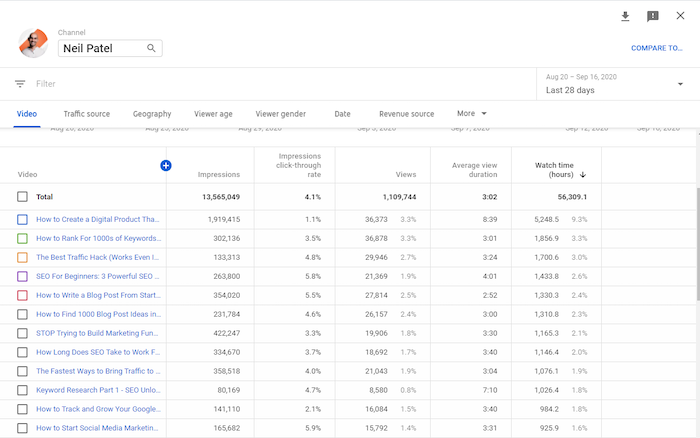Open video Keyword Research Part 1
The width and height of the screenshot is (700, 438).
click(x=98, y=390)
